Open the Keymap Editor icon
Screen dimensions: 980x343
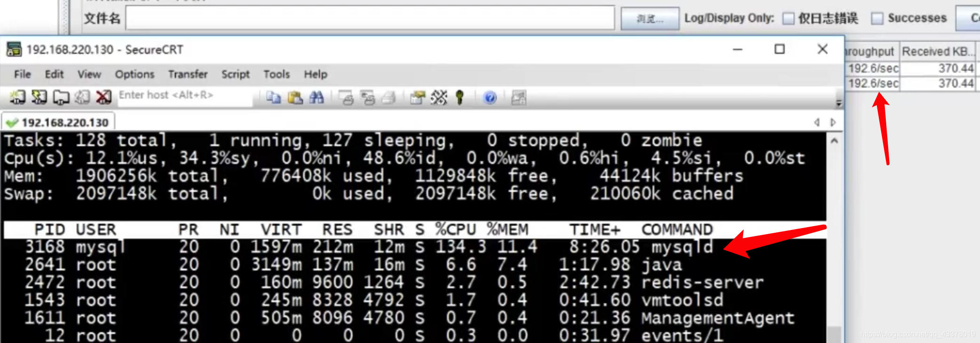(x=439, y=98)
